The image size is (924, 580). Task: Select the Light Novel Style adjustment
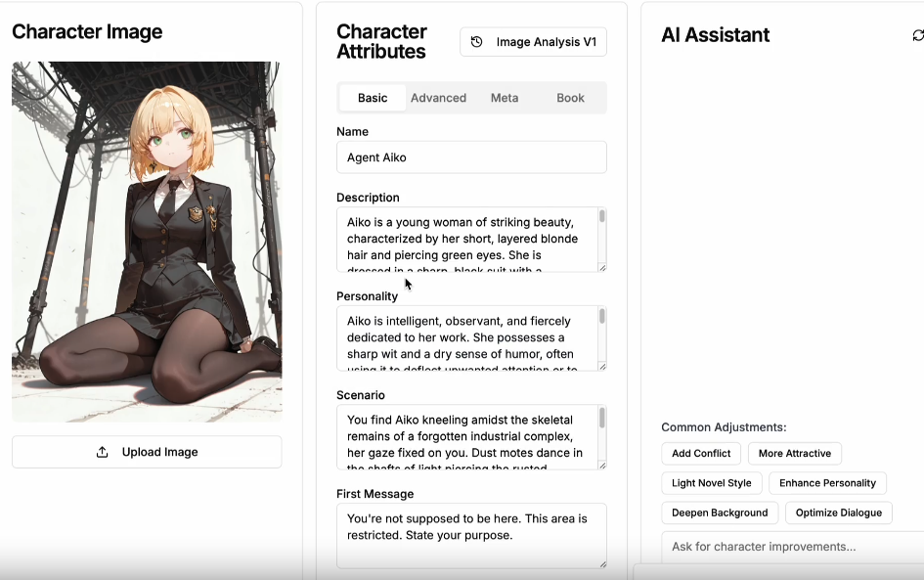point(711,483)
